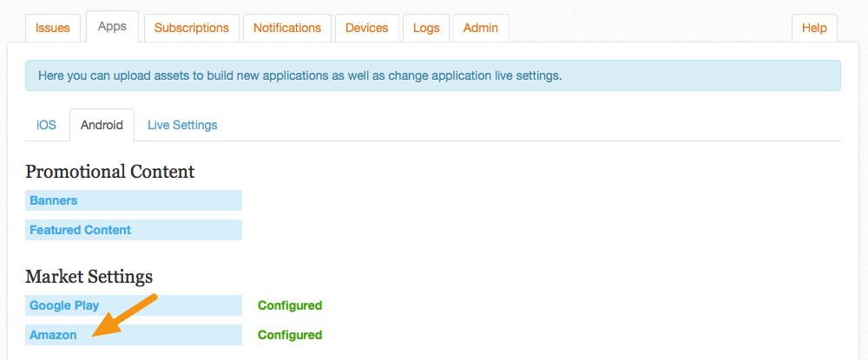Viewport: 868px width, 360px height.
Task: Open Amazon market settings
Action: [x=134, y=335]
